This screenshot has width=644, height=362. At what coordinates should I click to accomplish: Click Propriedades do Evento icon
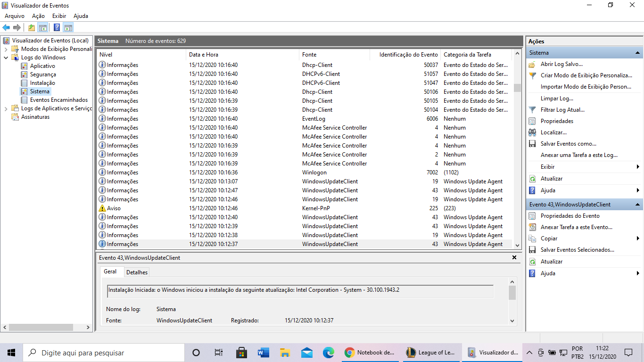[532, 216]
